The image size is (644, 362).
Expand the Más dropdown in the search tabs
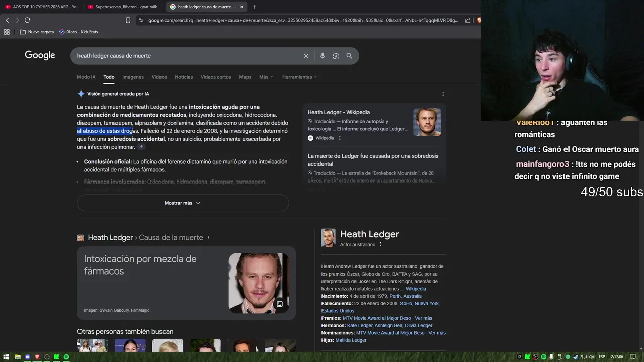(x=266, y=77)
